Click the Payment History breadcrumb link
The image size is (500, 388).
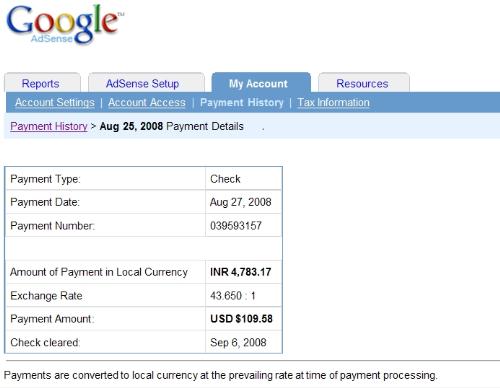(x=49, y=126)
